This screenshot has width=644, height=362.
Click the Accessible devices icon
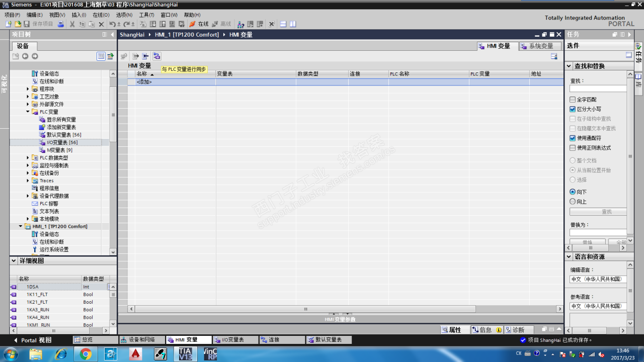tap(241, 24)
